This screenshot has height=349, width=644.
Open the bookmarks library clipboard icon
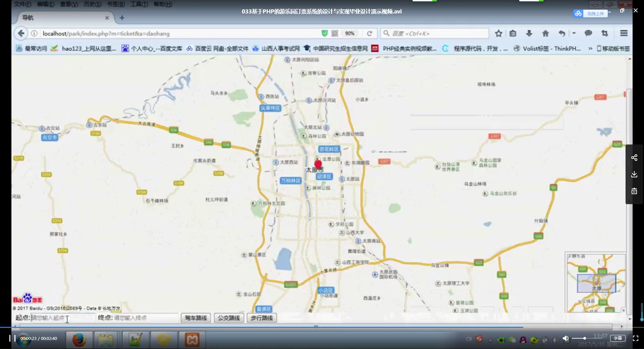513,34
